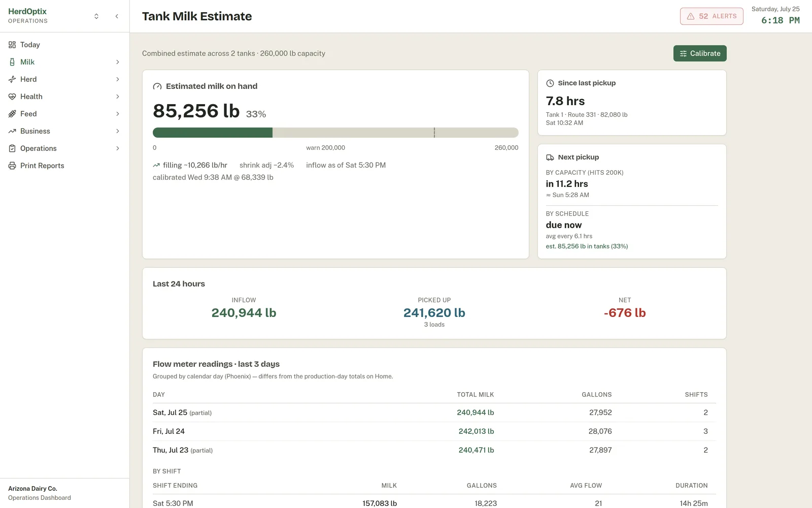The height and width of the screenshot is (508, 812).
Task: Expand the Herd menu chevron
Action: 118,79
